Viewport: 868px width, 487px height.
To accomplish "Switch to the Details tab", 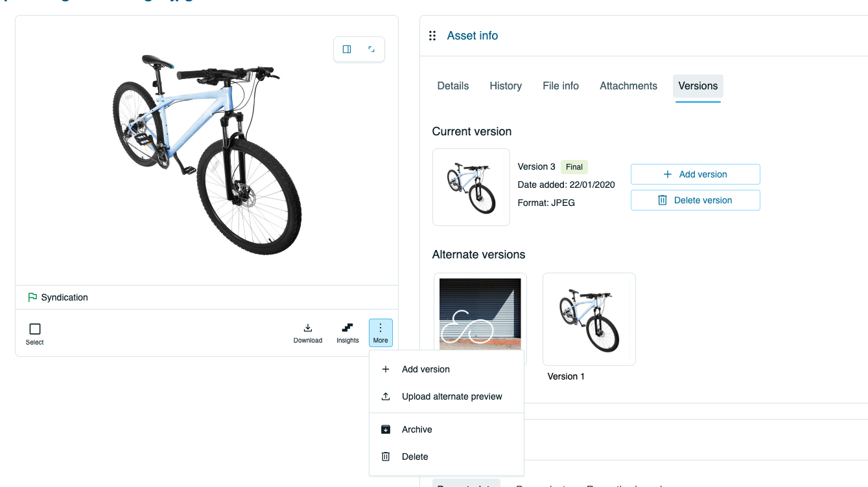I will (x=453, y=86).
